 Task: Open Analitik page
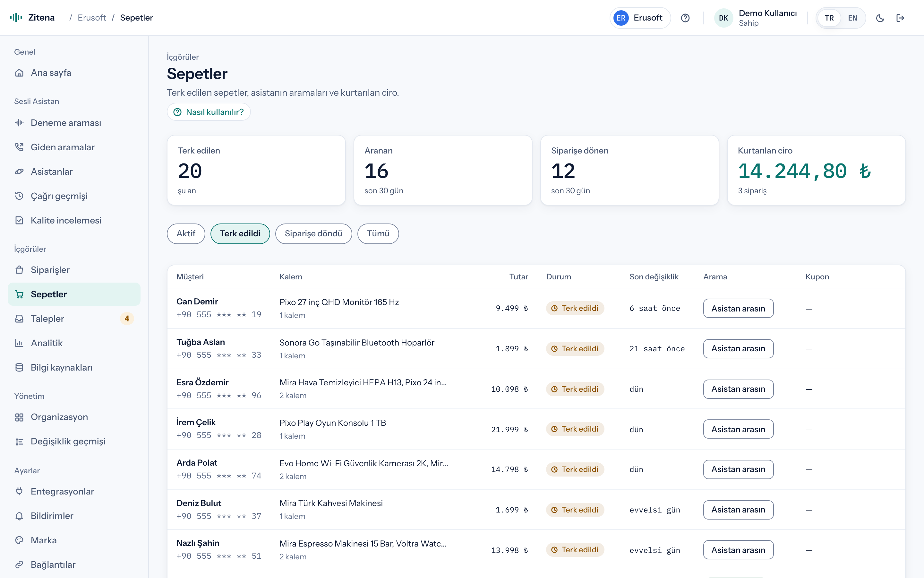click(74, 343)
